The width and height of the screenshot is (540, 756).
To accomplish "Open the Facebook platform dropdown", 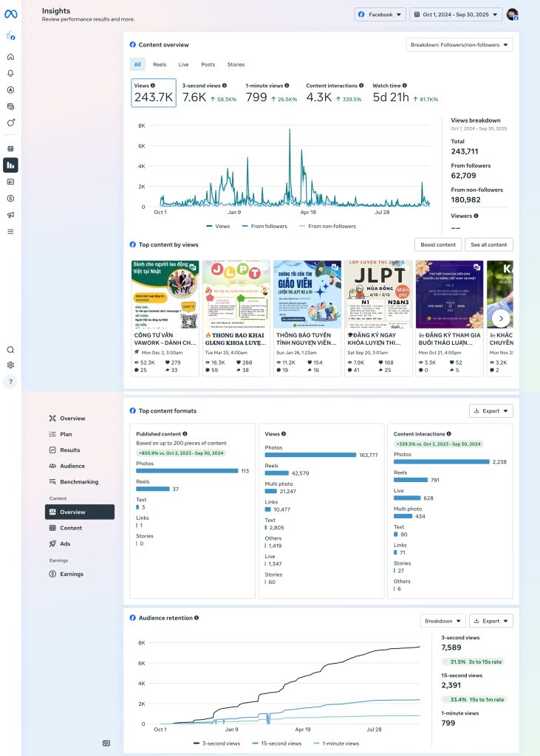I will (x=380, y=14).
